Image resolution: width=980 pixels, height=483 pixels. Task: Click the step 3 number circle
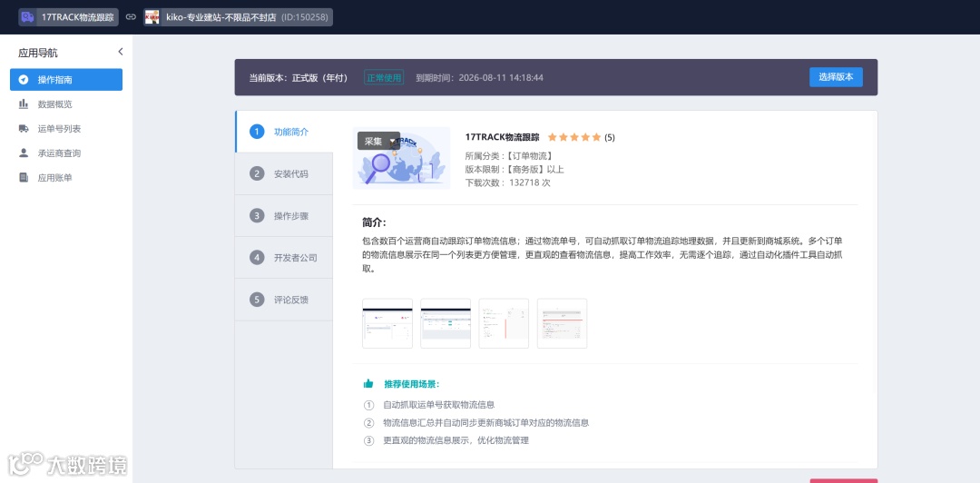[256, 215]
